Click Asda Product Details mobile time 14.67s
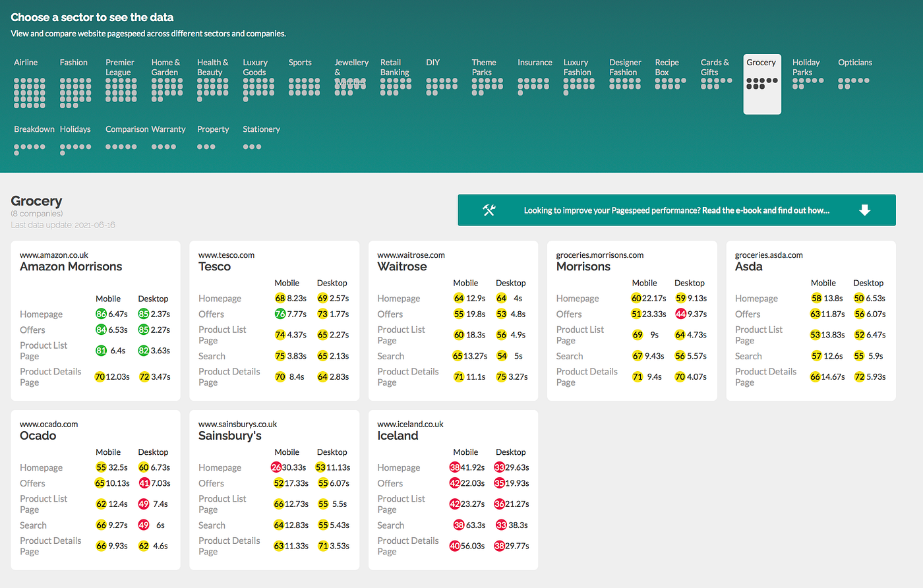Viewport: 923px width, 588px height. tap(833, 377)
